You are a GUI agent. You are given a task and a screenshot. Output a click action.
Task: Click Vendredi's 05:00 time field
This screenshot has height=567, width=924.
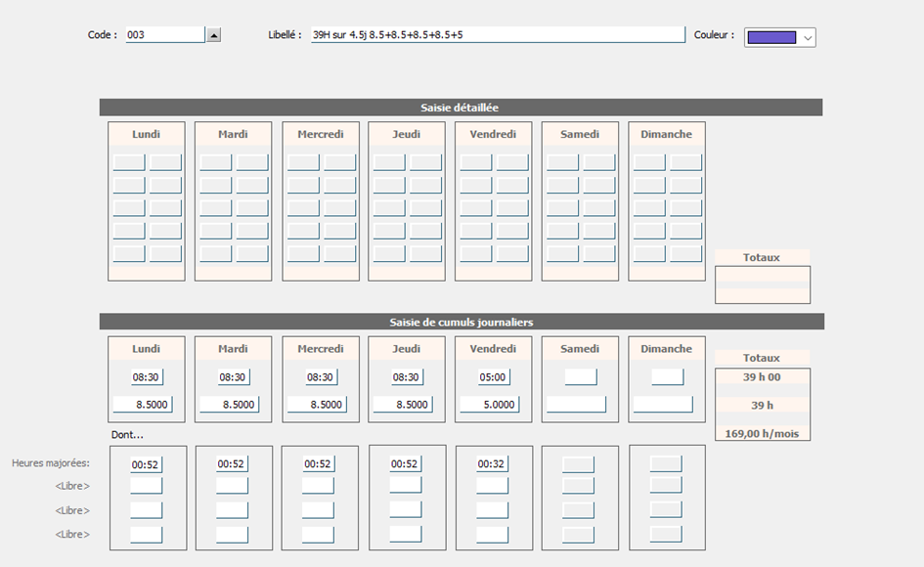point(493,377)
